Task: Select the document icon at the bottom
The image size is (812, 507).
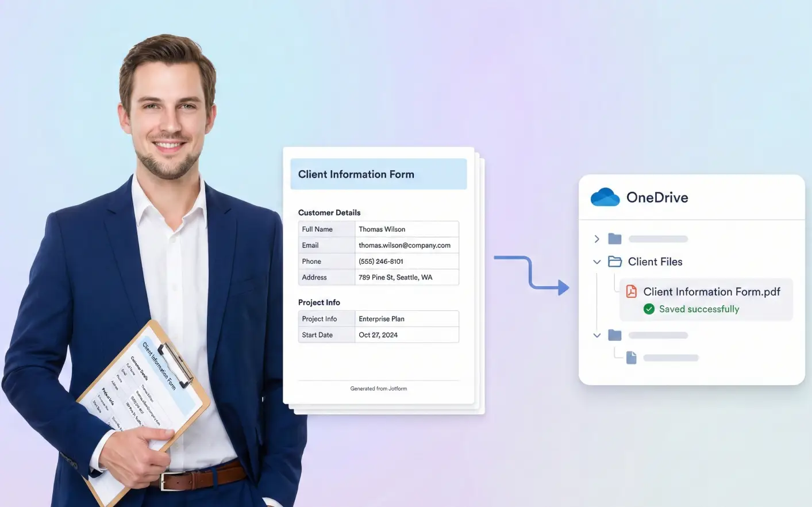Action: click(631, 357)
